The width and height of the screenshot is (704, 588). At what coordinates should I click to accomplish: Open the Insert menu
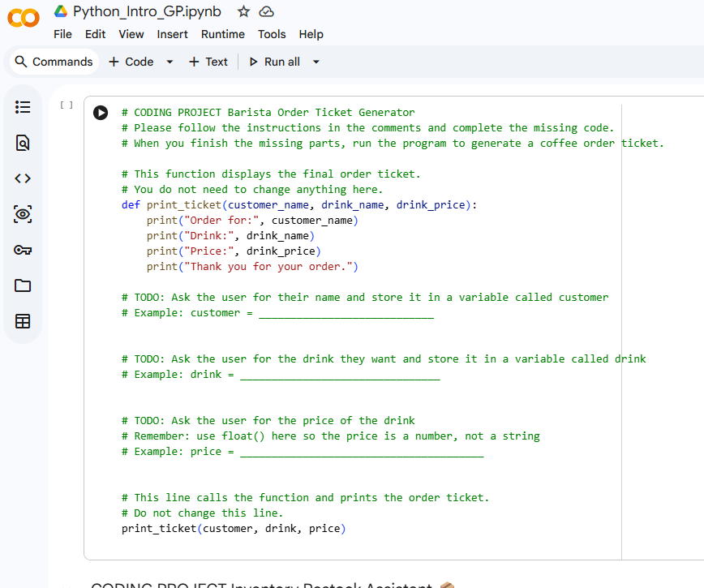click(x=173, y=35)
